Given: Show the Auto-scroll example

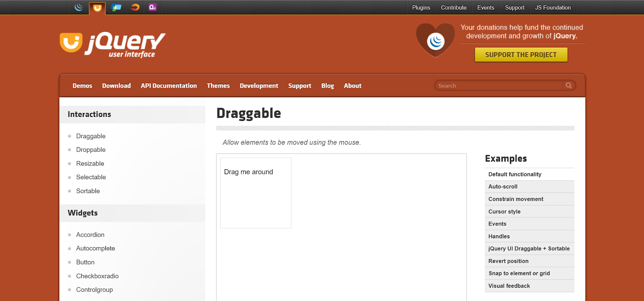Looking at the screenshot, I should click(530, 187).
